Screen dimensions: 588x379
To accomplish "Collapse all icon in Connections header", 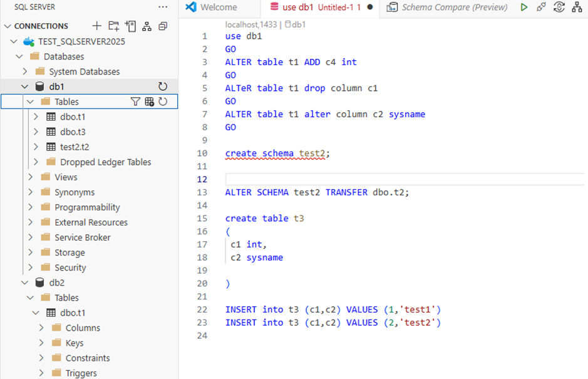I will 163,26.
